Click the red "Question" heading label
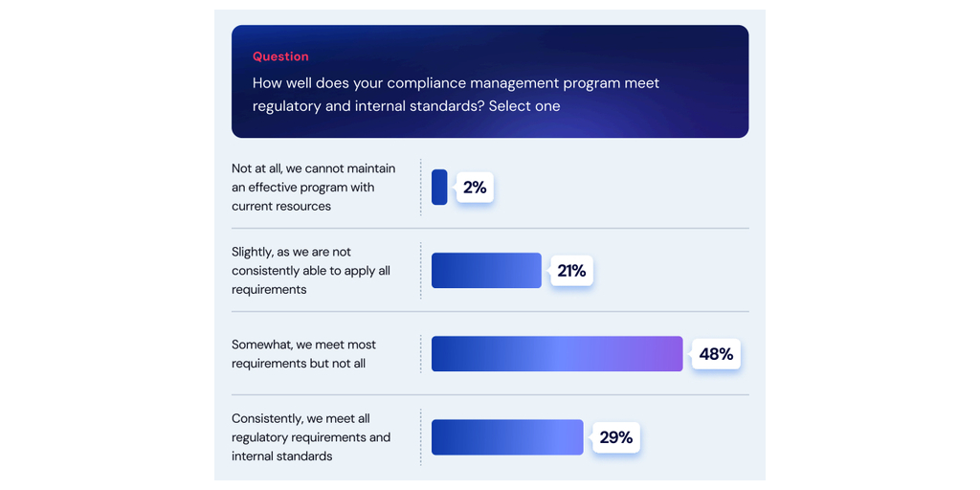 tap(280, 56)
